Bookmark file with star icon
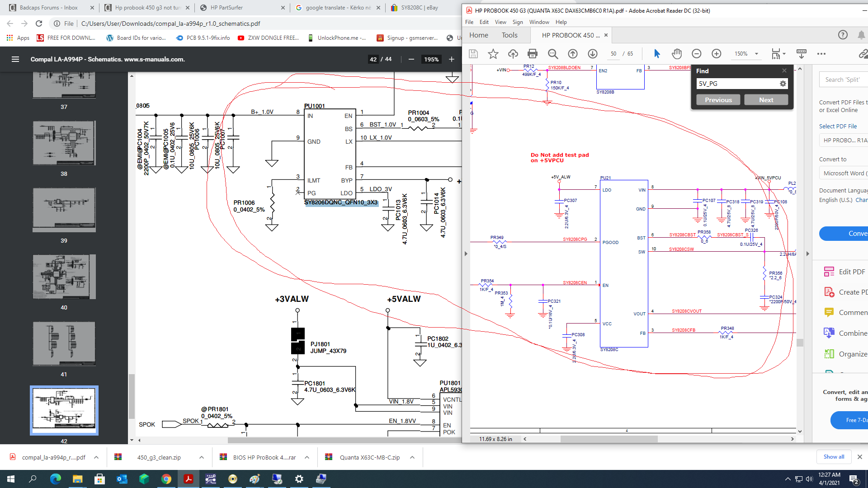The width and height of the screenshot is (868, 488). tap(493, 54)
